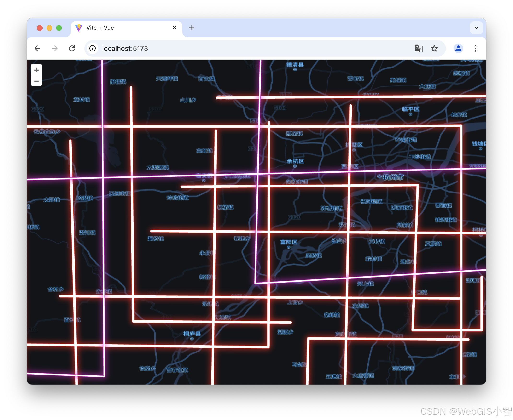This screenshot has width=513, height=420.
Task: Click the 桐庐县 county label
Action: 192,334
